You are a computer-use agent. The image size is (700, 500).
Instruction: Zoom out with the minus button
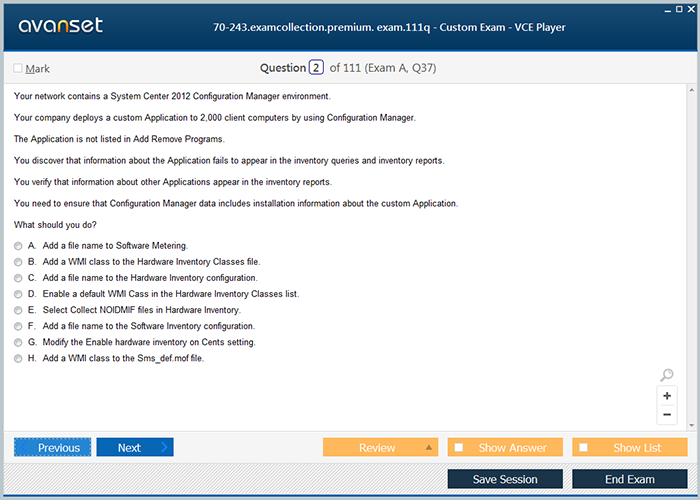tap(667, 414)
